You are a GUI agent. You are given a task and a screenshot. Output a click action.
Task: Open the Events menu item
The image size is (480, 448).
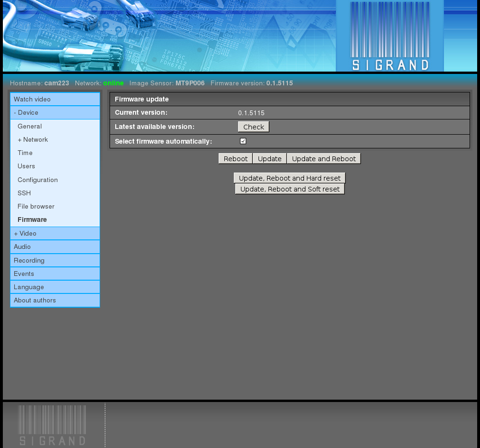24,274
